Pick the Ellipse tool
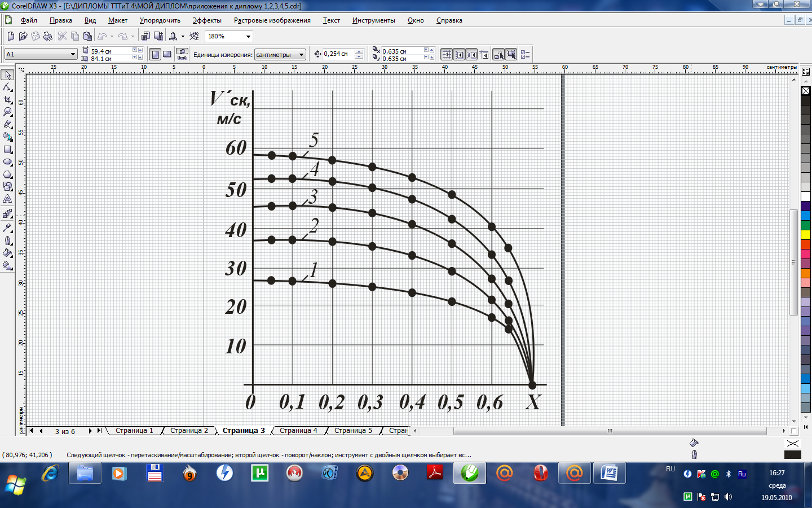Screen dimensions: 812x508 (8, 162)
